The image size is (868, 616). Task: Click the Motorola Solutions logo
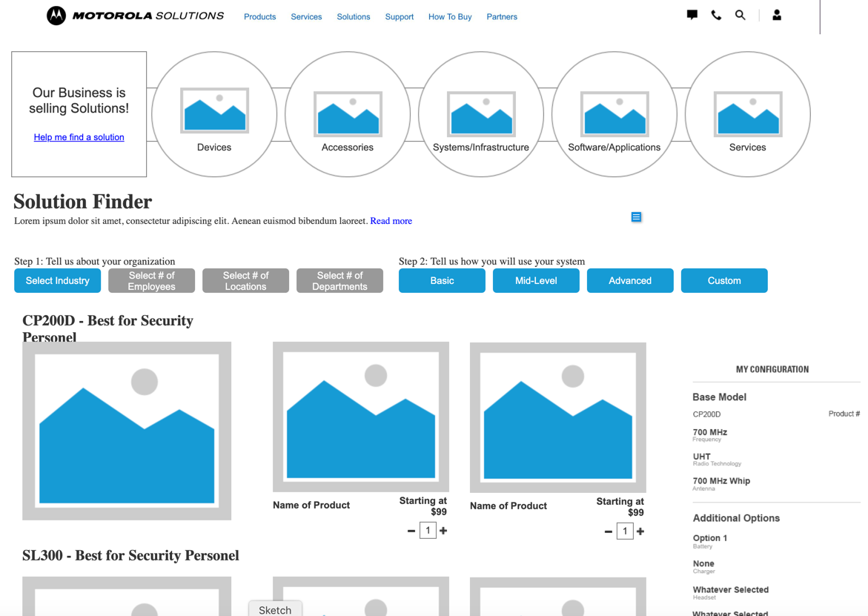(136, 15)
